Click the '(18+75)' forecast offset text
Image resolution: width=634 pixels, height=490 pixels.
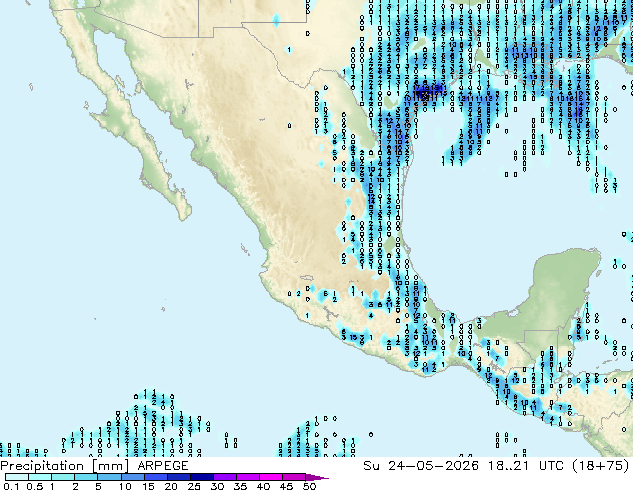[x=600, y=466]
